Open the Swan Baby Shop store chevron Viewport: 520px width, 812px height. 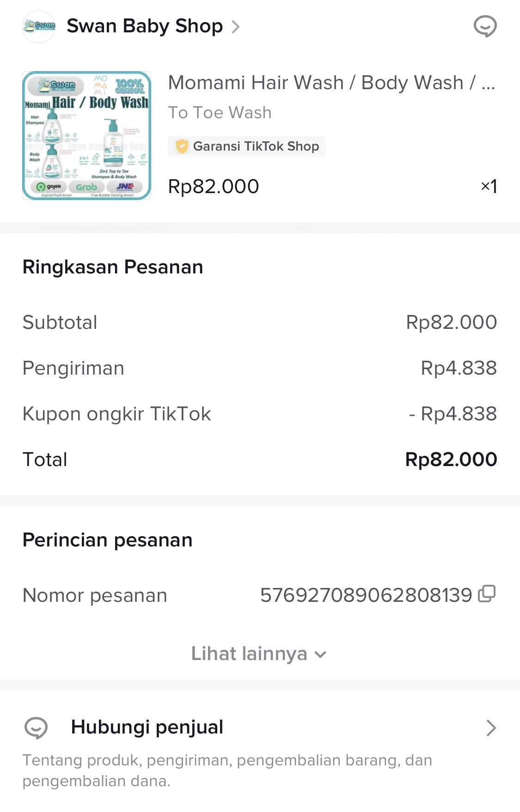(x=236, y=27)
